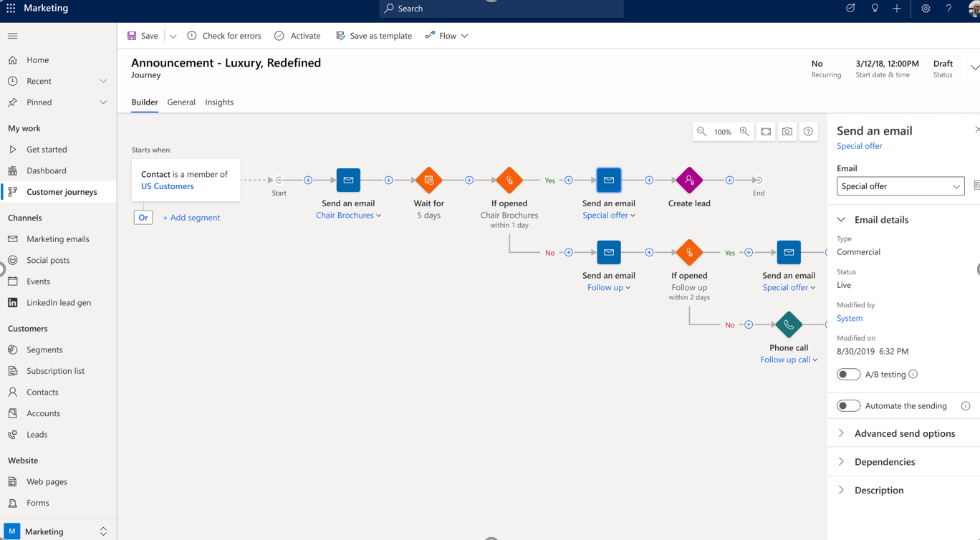Open the Flow dropdown menu

point(447,36)
